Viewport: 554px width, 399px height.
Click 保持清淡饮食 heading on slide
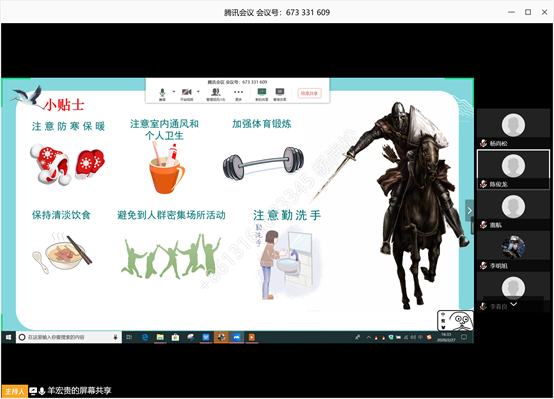click(61, 215)
